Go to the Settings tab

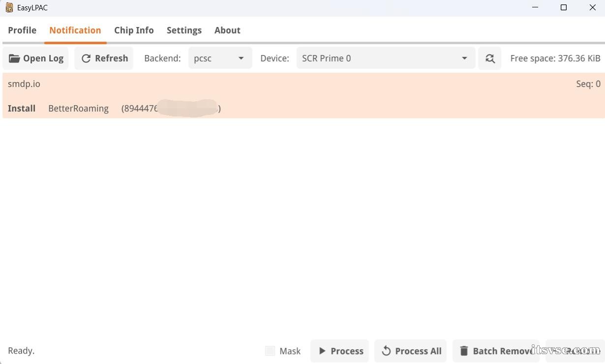(x=184, y=30)
